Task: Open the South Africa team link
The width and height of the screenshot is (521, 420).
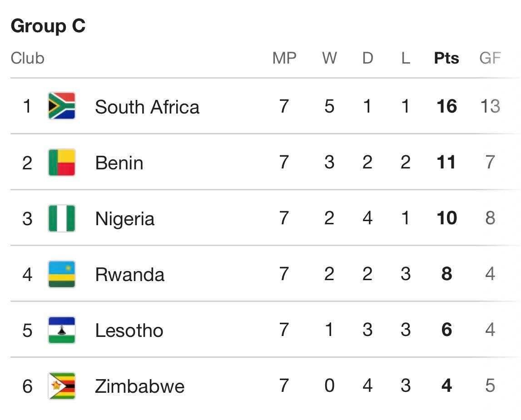Action: 147,107
